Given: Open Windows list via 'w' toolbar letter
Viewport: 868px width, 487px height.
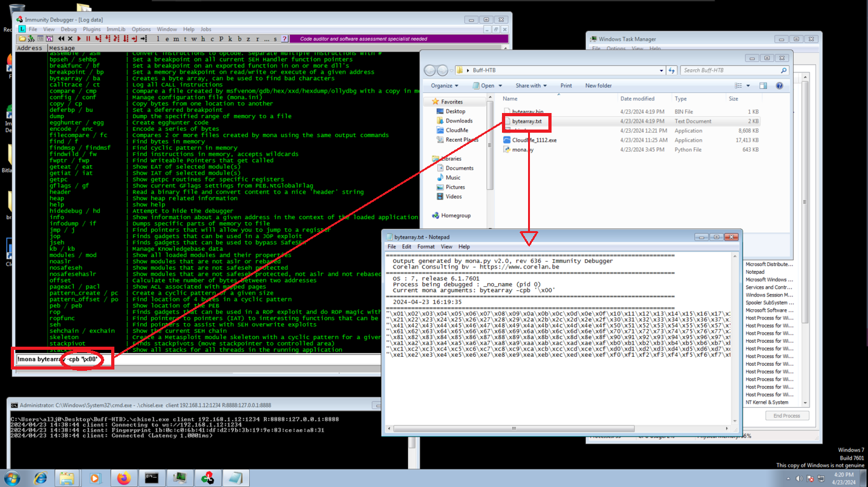Looking at the screenshot, I should (194, 39).
